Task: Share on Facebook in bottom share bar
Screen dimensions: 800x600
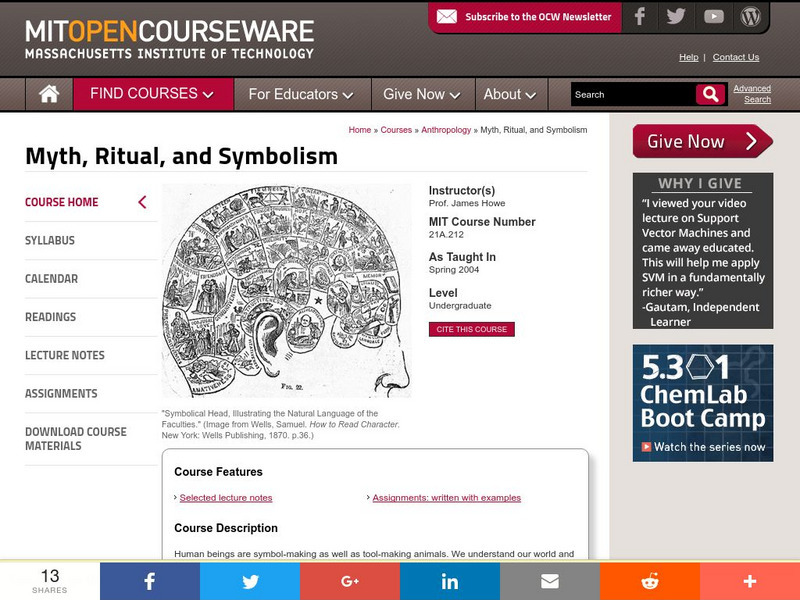Action: [149, 581]
